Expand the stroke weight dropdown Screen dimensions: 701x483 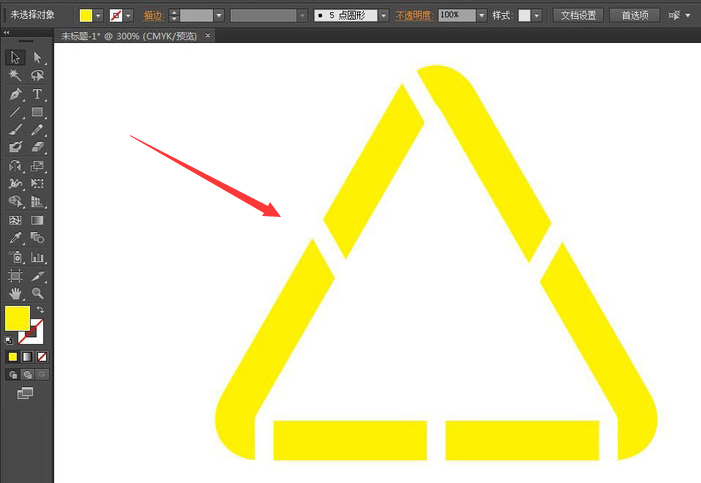(219, 16)
